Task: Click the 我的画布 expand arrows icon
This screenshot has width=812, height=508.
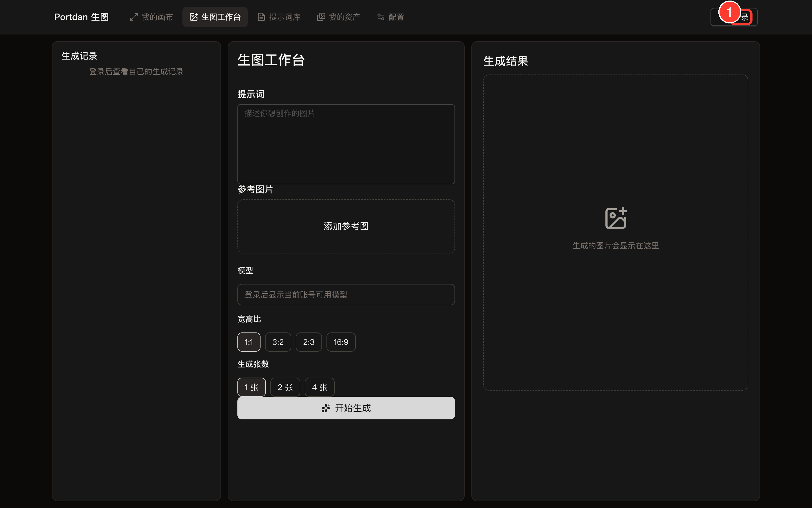Action: click(x=134, y=17)
